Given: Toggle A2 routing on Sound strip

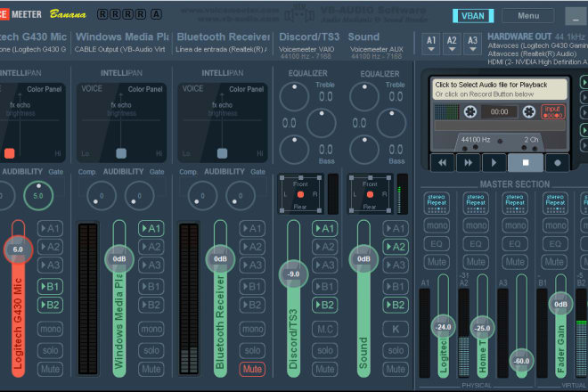Looking at the screenshot, I should [396, 247].
